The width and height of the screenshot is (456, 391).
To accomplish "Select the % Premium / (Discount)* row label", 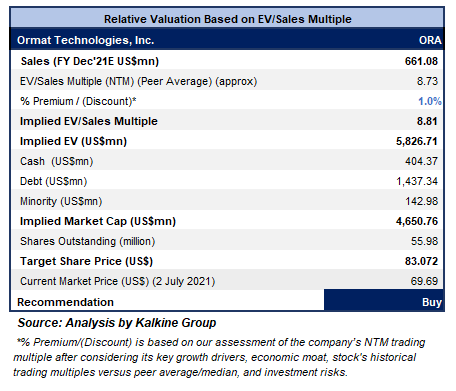I will (x=78, y=101).
